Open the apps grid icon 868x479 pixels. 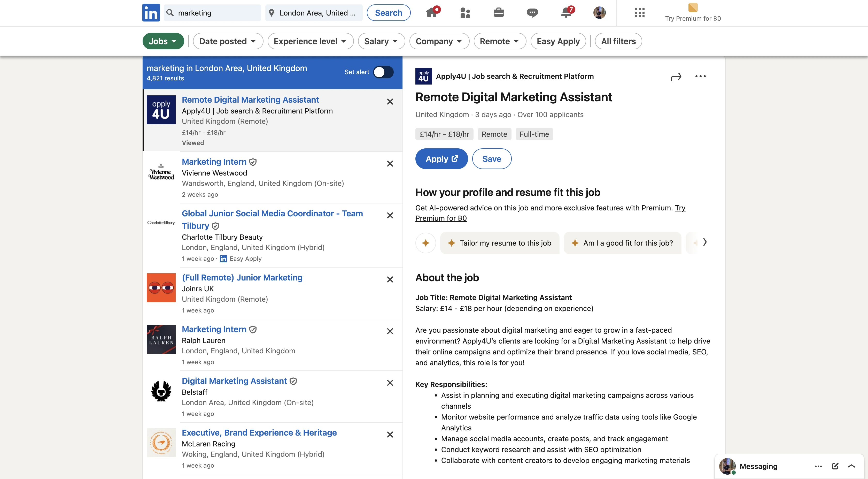(x=639, y=13)
